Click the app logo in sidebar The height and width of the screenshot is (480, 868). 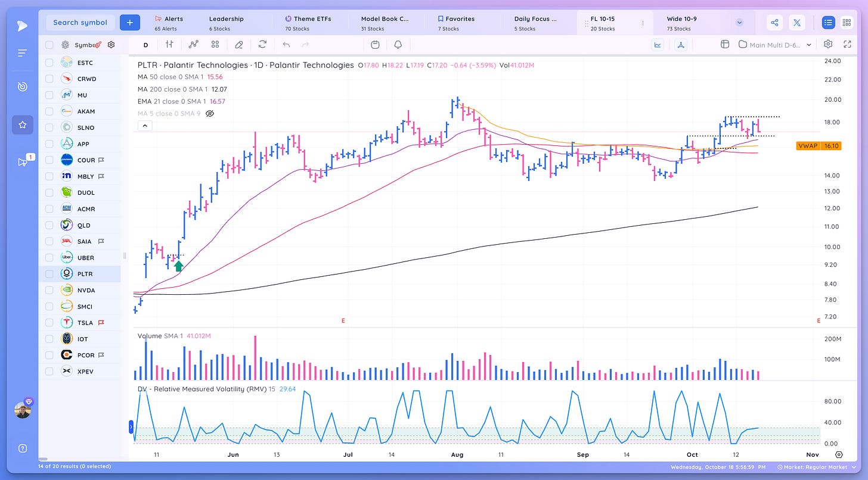pyautogui.click(x=22, y=26)
